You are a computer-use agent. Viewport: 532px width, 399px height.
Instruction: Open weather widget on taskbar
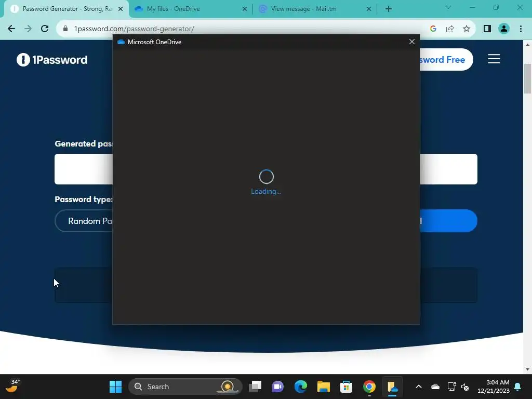tap(13, 386)
